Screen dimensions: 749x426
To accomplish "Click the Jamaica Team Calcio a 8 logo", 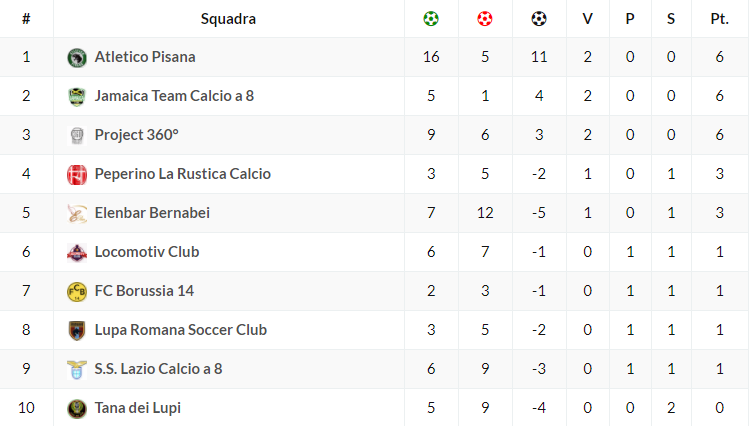I will [77, 96].
